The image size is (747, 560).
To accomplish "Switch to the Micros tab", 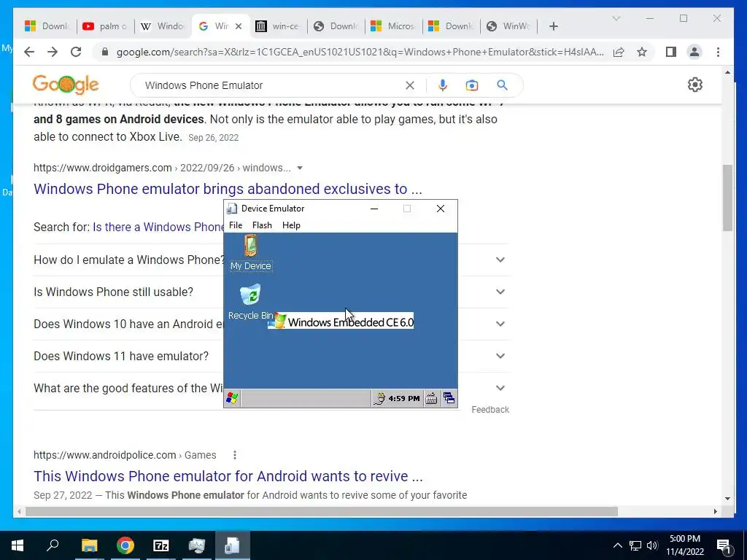I will [x=394, y=26].
